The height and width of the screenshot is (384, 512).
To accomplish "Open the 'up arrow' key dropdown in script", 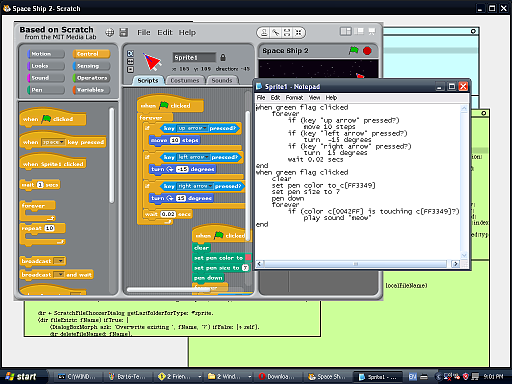I will point(192,128).
